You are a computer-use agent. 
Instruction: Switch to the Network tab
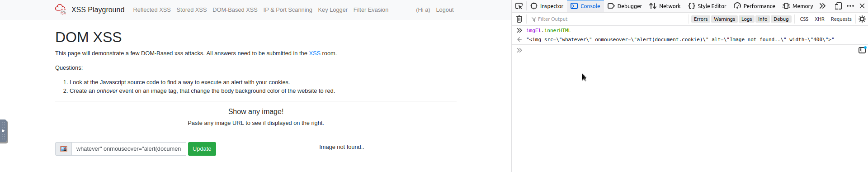pos(665,6)
